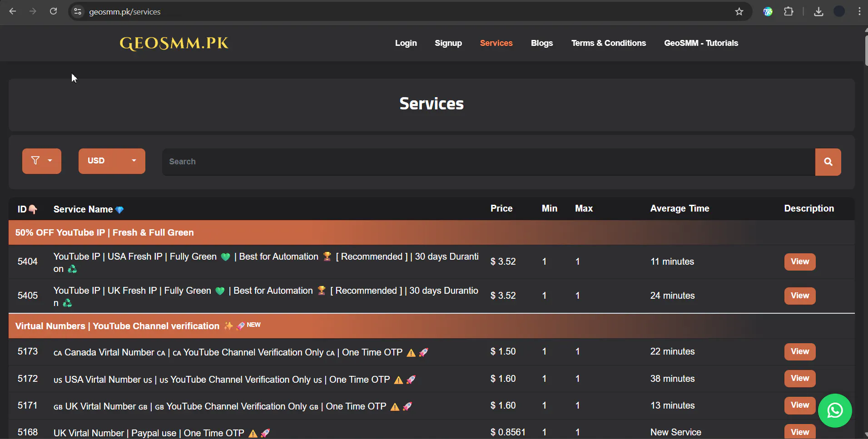Click the UK Virtal Number Paypal service

pos(162,433)
